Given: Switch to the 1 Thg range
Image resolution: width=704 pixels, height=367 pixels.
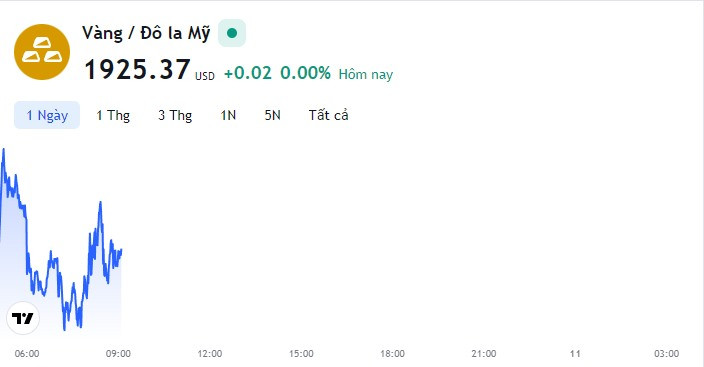Looking at the screenshot, I should [113, 115].
